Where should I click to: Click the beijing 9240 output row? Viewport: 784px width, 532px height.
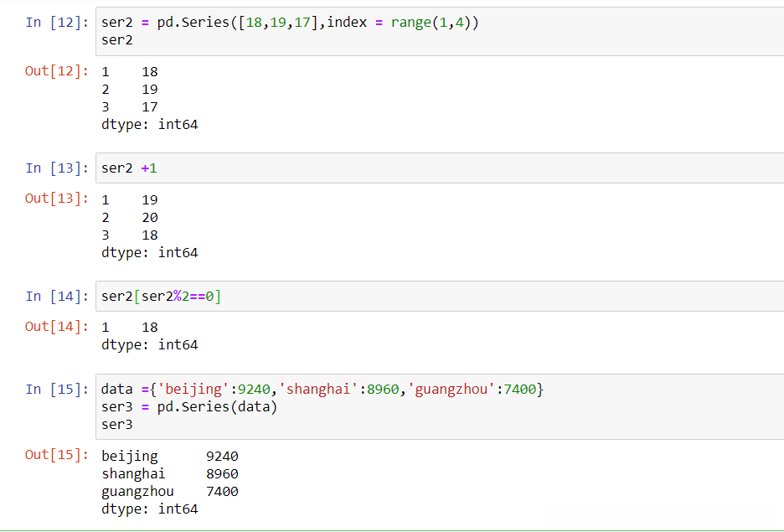click(169, 457)
